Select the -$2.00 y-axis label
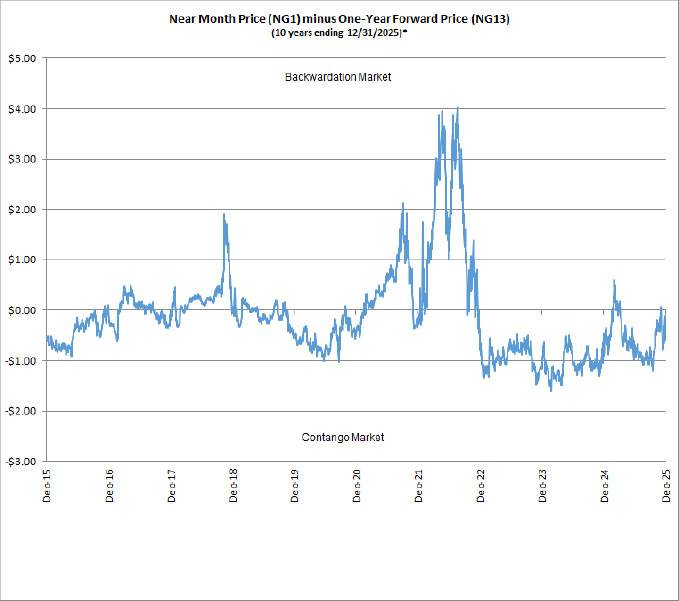This screenshot has height=601, width=679. (20, 411)
